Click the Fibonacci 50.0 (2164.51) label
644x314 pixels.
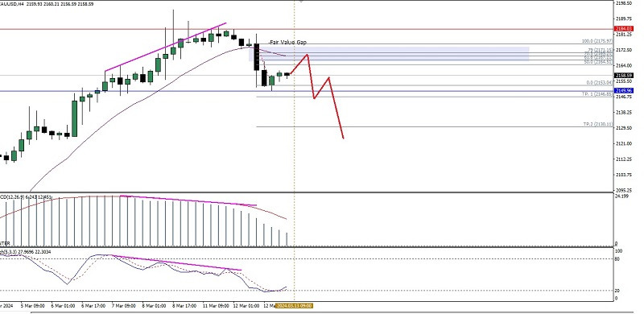598,62
